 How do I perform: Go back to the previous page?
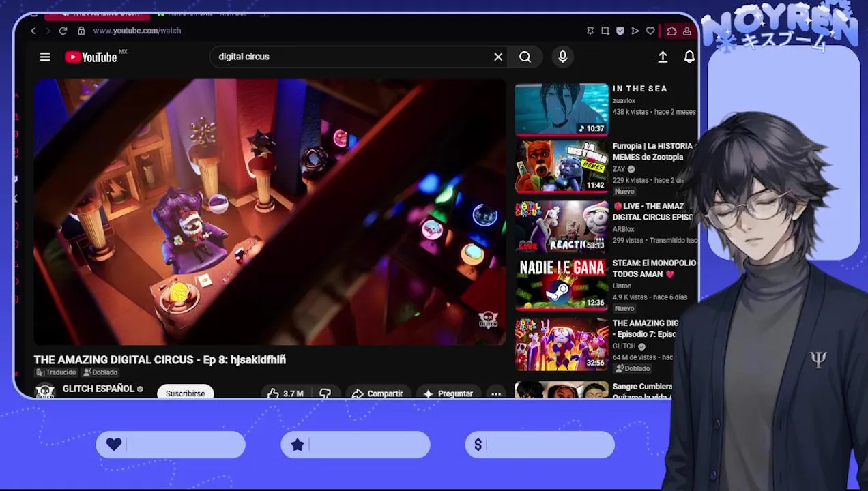pyautogui.click(x=33, y=31)
